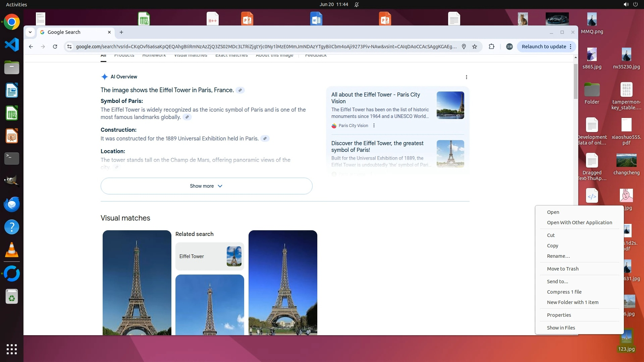Open the tab search dropdown arrow

coord(30,32)
